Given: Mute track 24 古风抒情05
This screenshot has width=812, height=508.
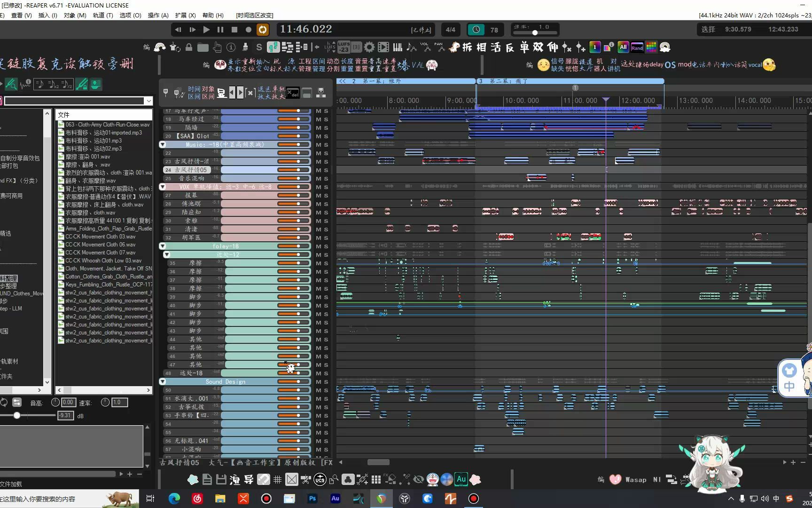Looking at the screenshot, I should click(x=318, y=170).
